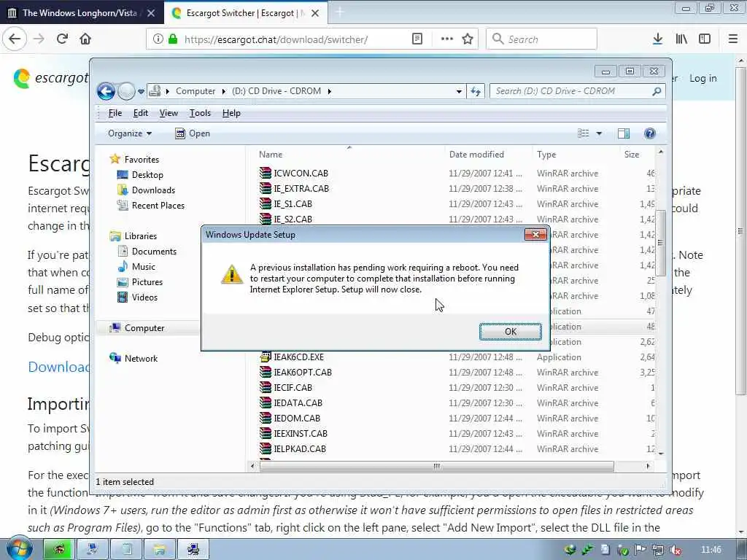Screen dimensions: 747x560
Task: Go back in Explorer window
Action: [106, 91]
